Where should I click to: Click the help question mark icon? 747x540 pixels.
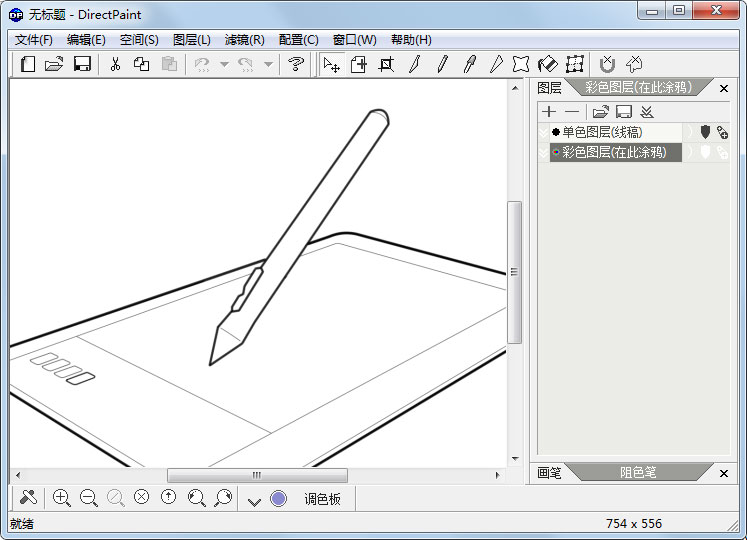pyautogui.click(x=295, y=64)
